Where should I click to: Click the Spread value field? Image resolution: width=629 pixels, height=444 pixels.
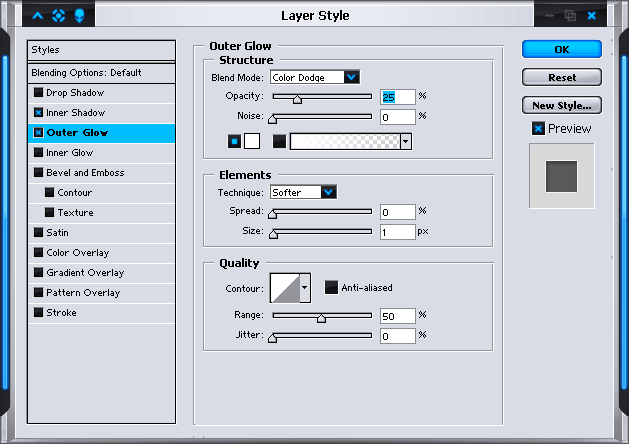(x=398, y=212)
